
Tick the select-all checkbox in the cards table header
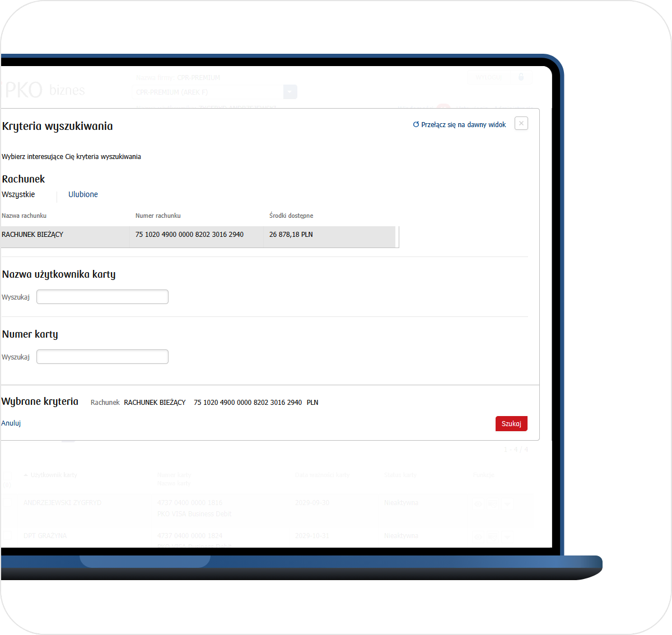(6, 475)
